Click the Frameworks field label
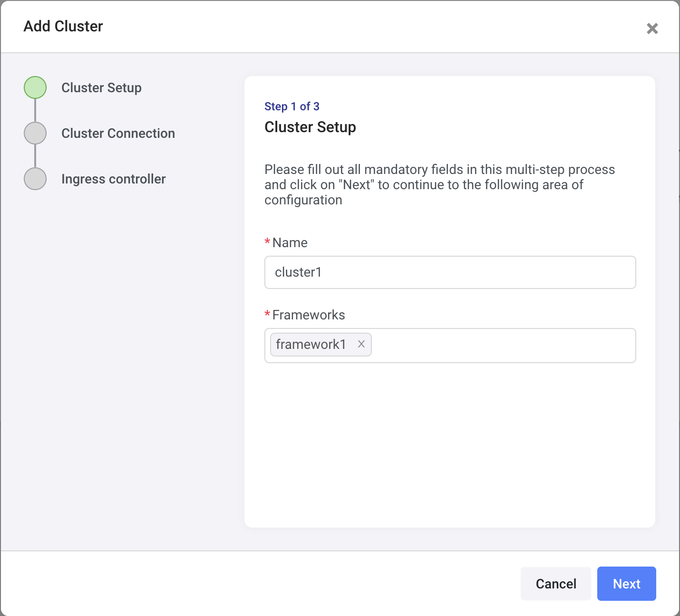The image size is (680, 616). (x=309, y=315)
